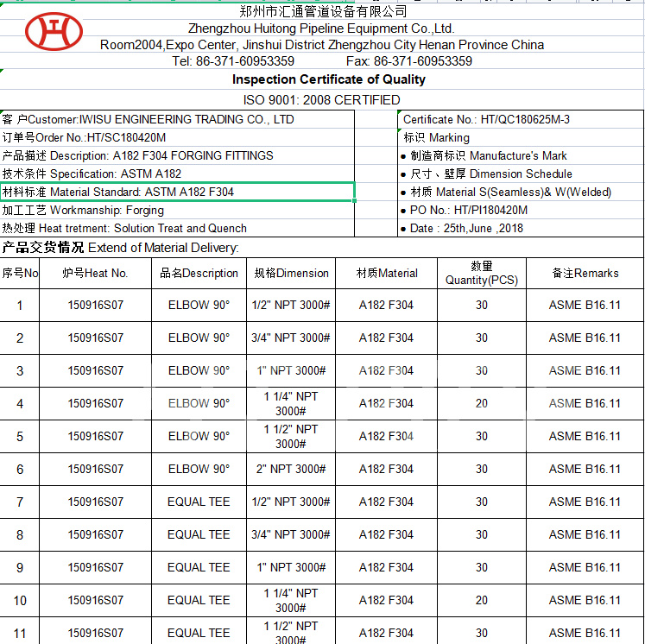The height and width of the screenshot is (644, 645).
Task: Click the Description column header cell
Action: click(199, 273)
